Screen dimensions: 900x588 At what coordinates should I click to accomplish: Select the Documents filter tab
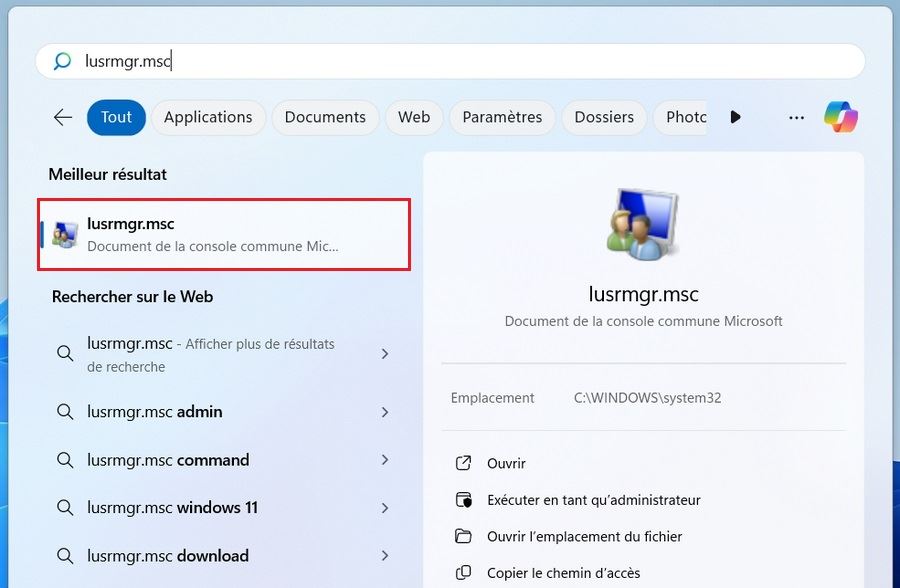(325, 117)
